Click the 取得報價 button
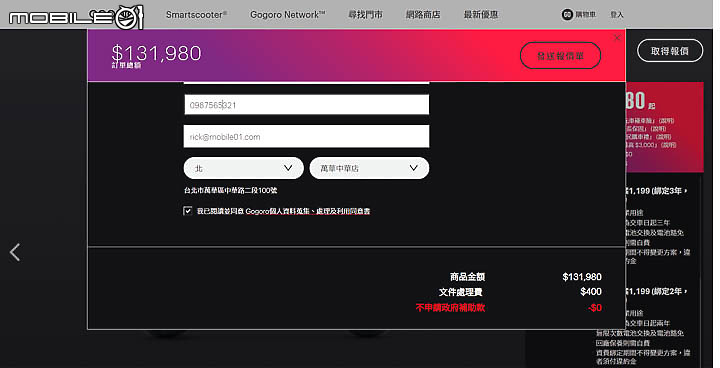 pyautogui.click(x=670, y=51)
